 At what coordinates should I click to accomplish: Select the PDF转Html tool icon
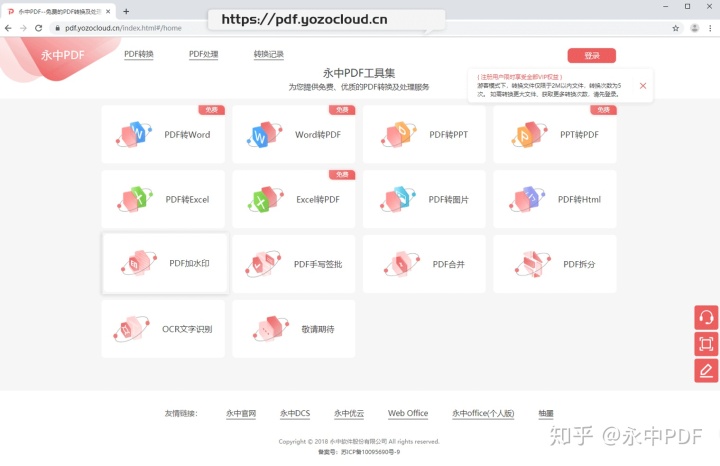[x=527, y=199]
